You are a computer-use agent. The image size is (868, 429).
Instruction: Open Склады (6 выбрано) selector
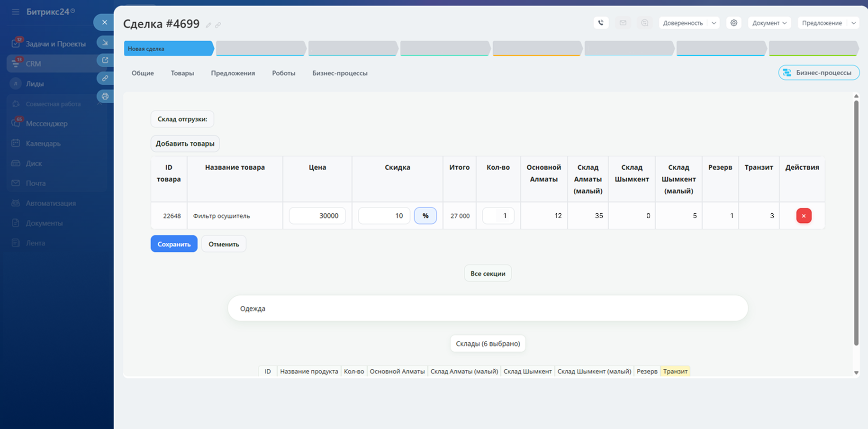pyautogui.click(x=488, y=344)
